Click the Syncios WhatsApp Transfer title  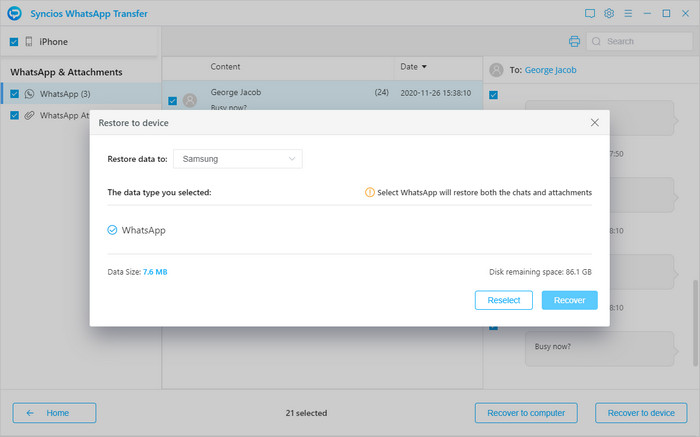(x=89, y=13)
